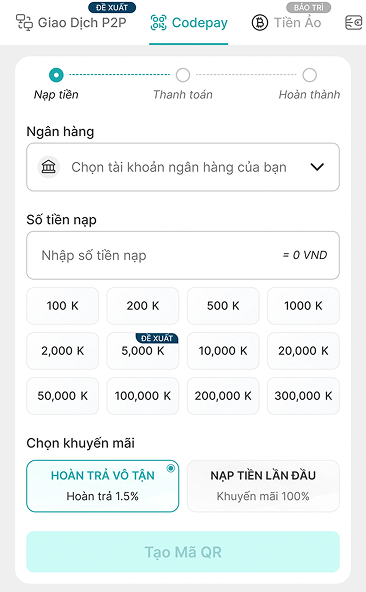The height and width of the screenshot is (592, 366).
Task: Click the wallet icon at the right edge
Action: (354, 23)
